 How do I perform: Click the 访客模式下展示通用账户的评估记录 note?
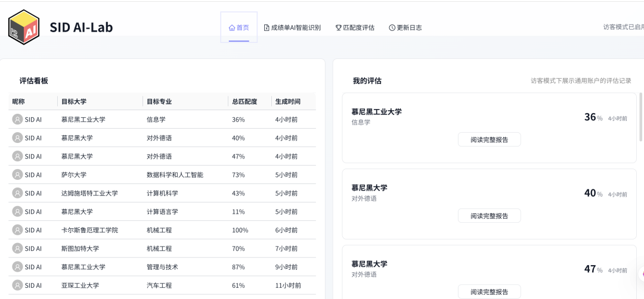point(581,81)
